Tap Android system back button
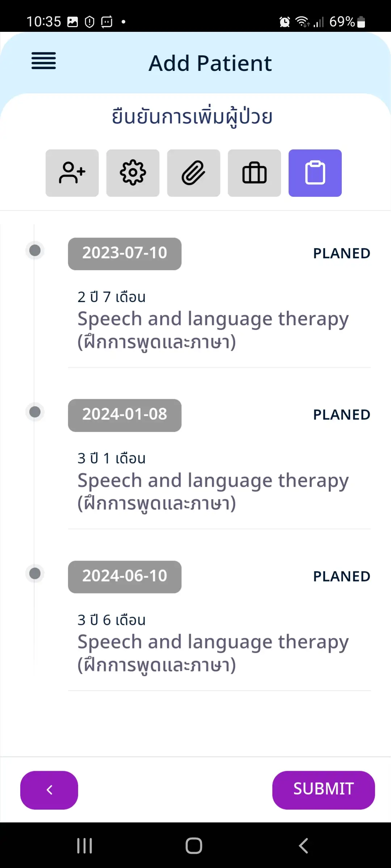The width and height of the screenshot is (391, 868). (x=303, y=846)
